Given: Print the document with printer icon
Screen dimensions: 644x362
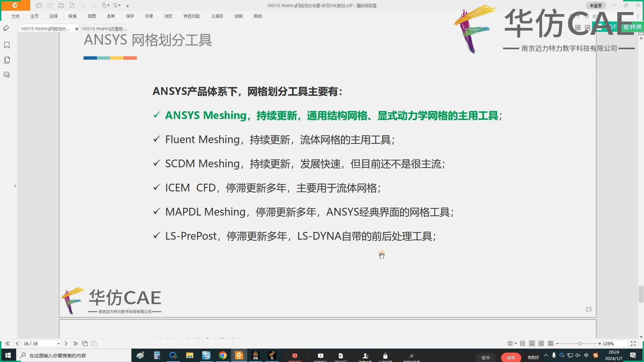Looking at the screenshot, I should [x=61, y=5].
